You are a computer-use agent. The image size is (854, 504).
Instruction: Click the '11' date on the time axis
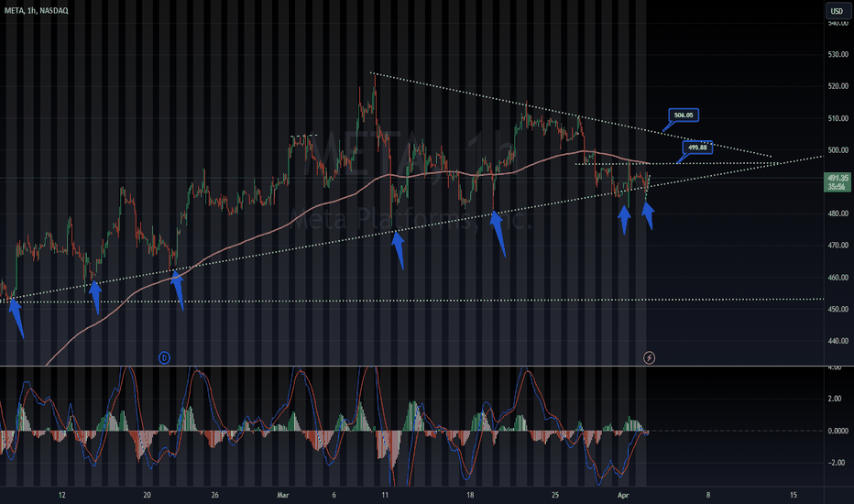(x=385, y=495)
